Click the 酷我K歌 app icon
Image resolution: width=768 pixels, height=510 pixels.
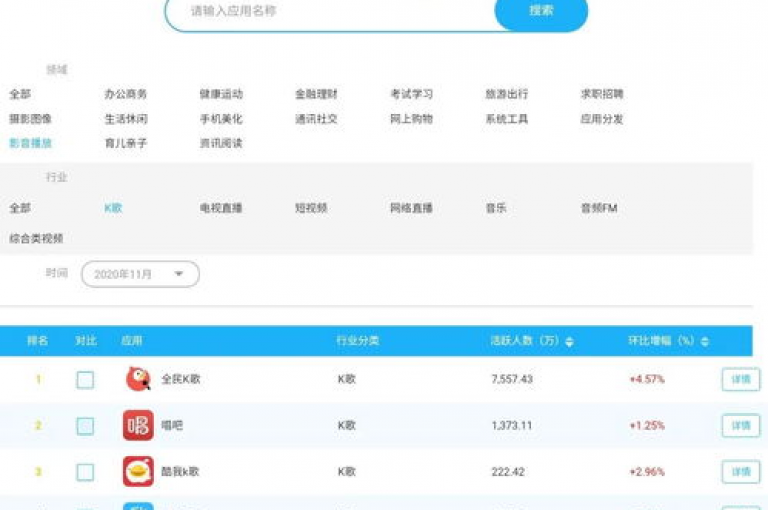[138, 471]
